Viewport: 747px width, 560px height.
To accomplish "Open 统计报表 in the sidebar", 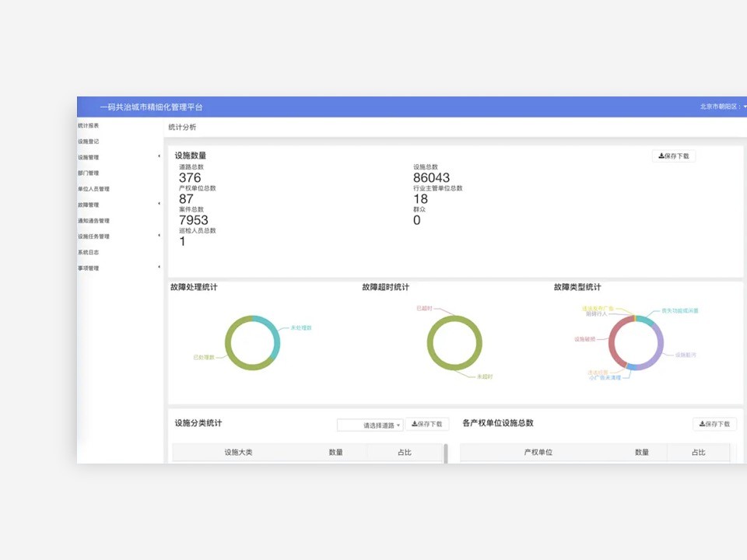I will tap(89, 125).
